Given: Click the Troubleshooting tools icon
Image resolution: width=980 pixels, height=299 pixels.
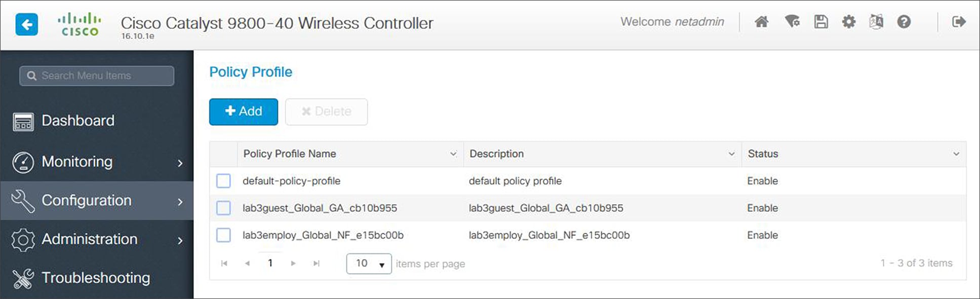Looking at the screenshot, I should [23, 278].
